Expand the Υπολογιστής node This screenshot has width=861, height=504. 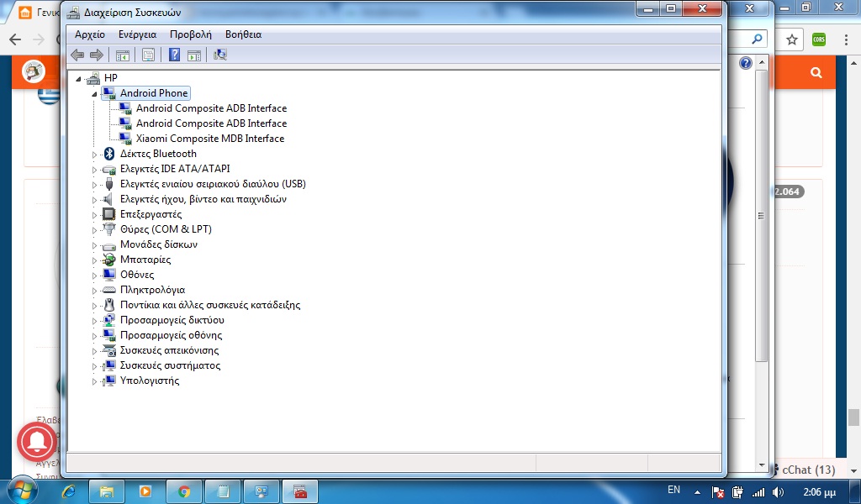[94, 381]
